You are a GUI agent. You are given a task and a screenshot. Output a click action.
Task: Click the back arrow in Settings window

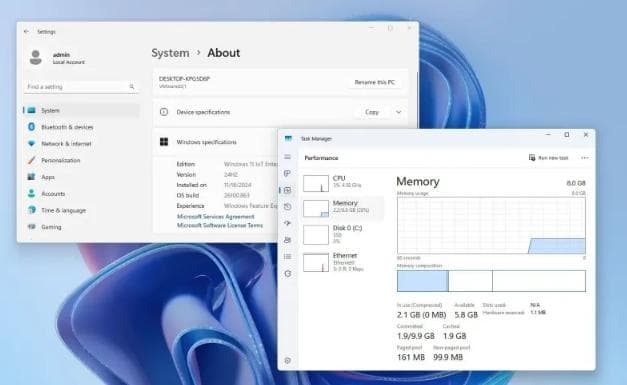click(26, 32)
